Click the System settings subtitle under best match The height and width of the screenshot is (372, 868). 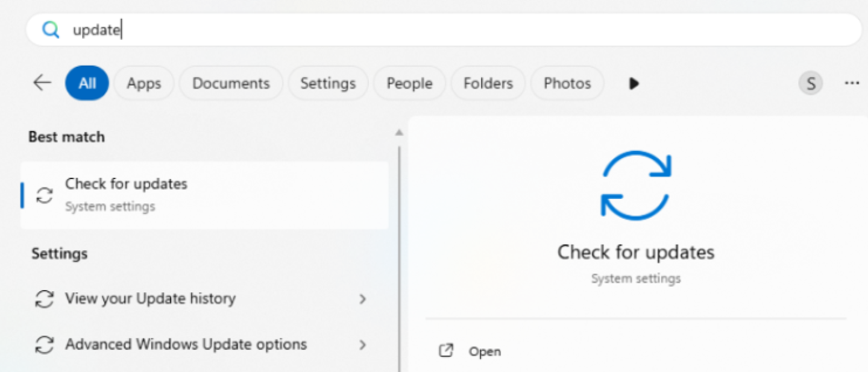tap(110, 206)
